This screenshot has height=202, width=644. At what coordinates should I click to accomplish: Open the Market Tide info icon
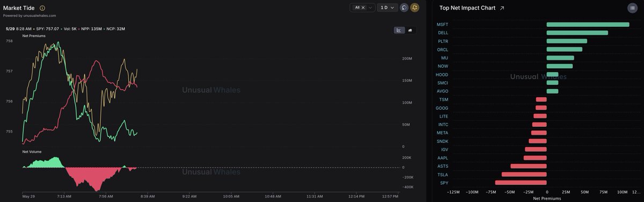42,8
